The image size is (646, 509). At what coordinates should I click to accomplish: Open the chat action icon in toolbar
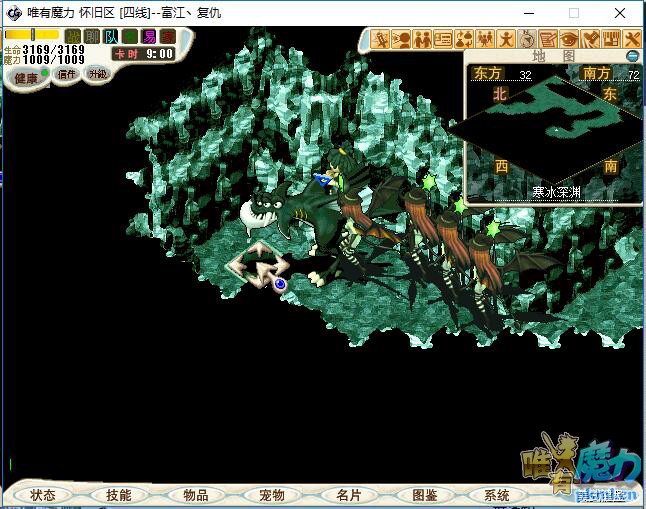[402, 39]
